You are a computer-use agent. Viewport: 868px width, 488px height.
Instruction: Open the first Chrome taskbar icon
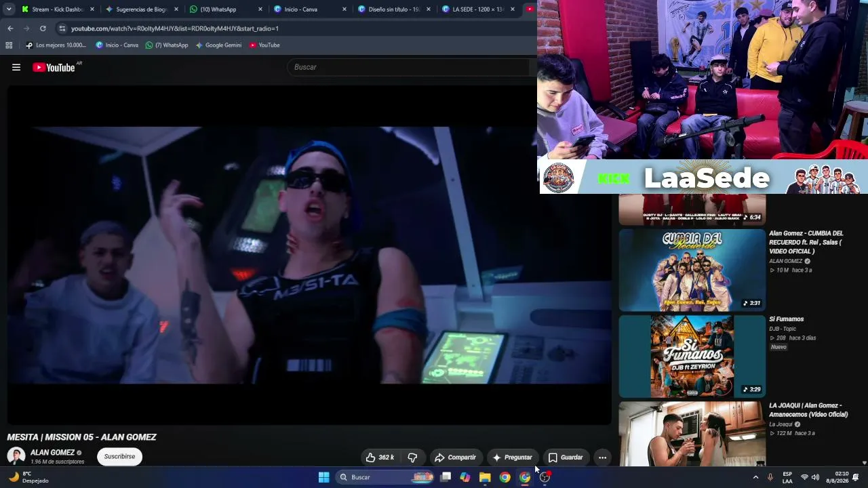pyautogui.click(x=505, y=477)
